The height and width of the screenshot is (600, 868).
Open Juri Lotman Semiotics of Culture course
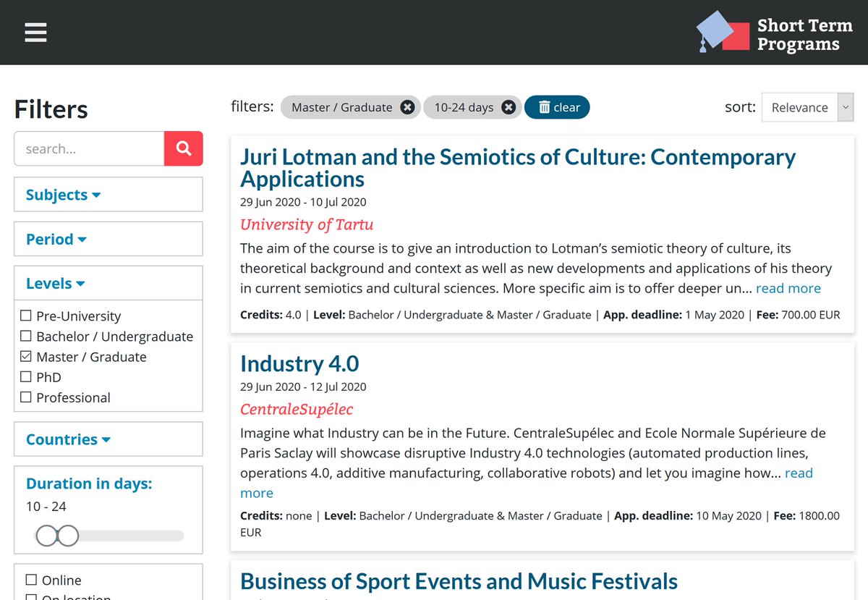point(518,168)
